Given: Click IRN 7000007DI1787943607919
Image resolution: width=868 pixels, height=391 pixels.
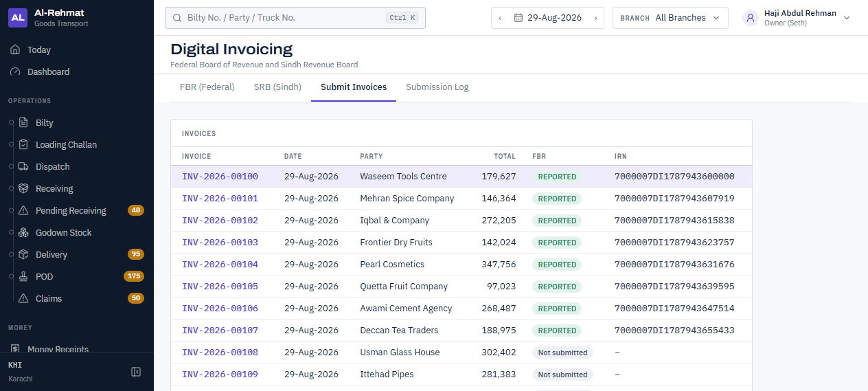Looking at the screenshot, I should (674, 199).
